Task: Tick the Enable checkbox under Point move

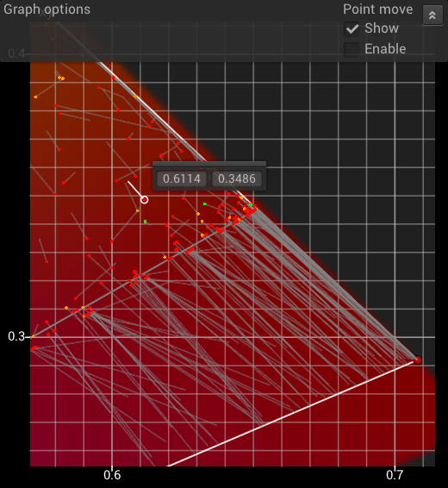Action: click(352, 49)
